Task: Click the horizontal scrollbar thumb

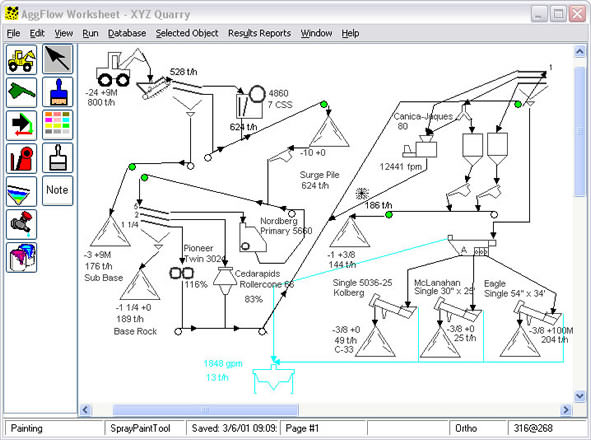Action: (205, 410)
